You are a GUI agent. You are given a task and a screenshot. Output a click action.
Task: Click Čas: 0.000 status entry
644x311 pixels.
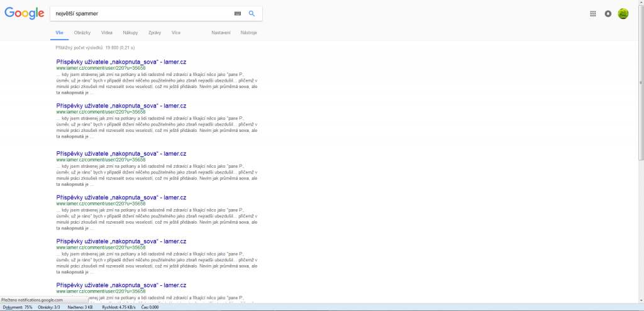[x=150, y=307]
